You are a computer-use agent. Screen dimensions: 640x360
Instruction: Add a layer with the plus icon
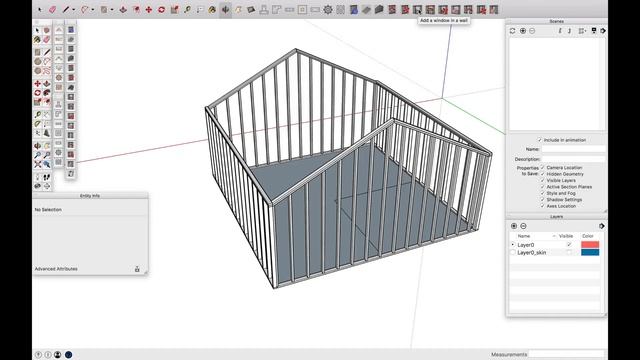[x=514, y=226]
